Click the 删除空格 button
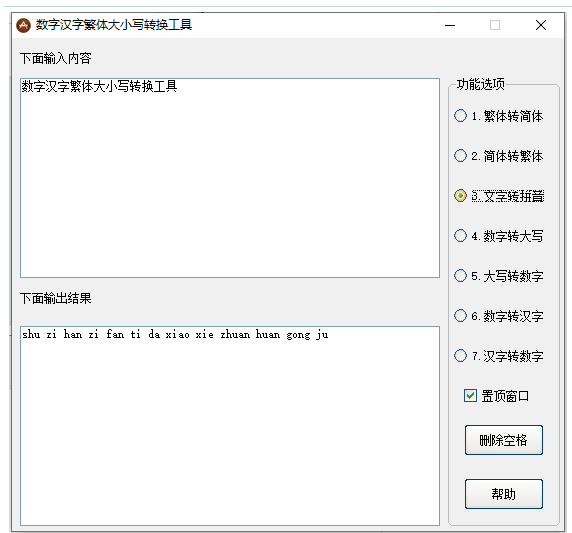Image resolution: width=572 pixels, height=533 pixels. 503,440
